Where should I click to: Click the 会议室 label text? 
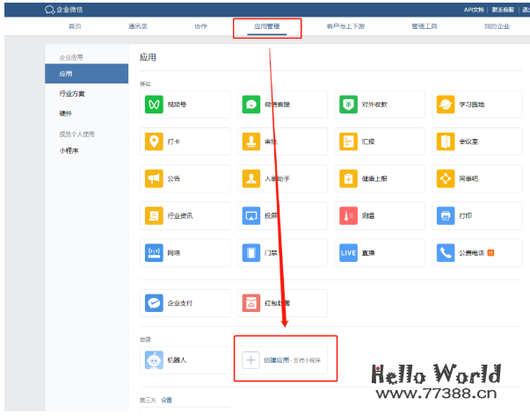468,141
